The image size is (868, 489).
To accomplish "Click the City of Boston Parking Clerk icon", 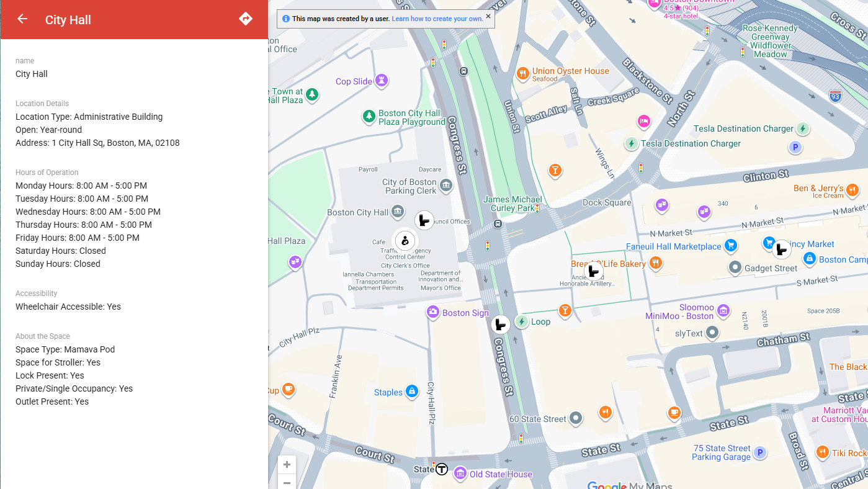I will (x=446, y=185).
